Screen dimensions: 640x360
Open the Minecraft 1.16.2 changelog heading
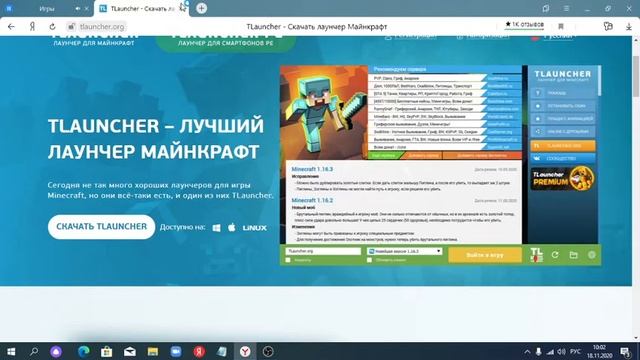click(x=312, y=200)
